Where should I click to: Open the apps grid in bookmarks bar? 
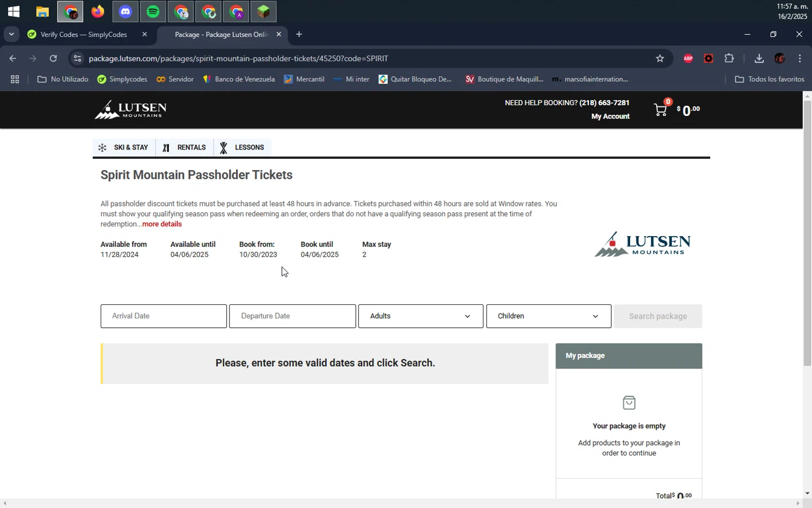pyautogui.click(x=15, y=80)
